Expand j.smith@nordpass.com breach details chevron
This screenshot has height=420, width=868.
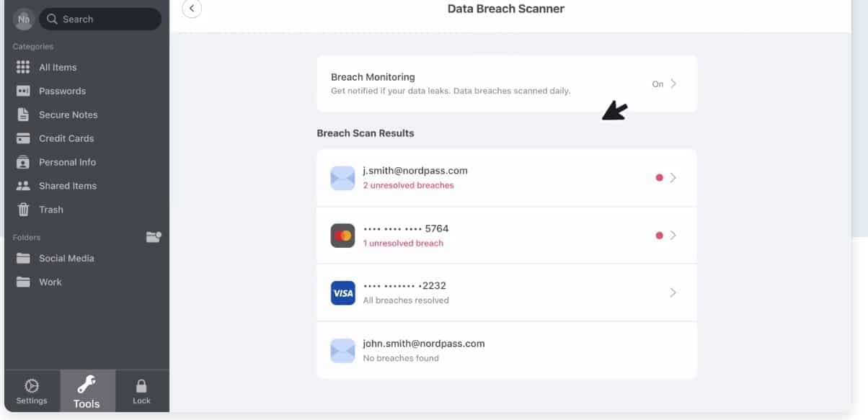coord(673,178)
